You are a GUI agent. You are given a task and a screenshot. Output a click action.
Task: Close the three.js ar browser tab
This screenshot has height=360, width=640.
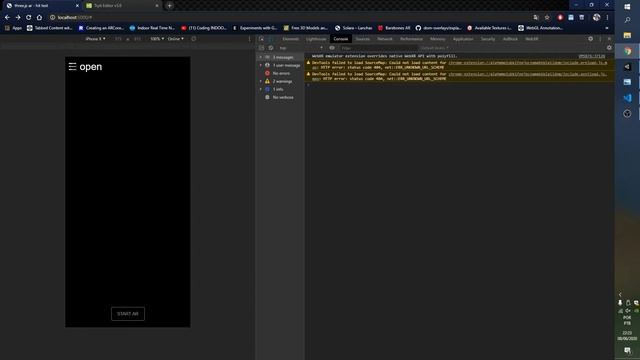[77, 6]
